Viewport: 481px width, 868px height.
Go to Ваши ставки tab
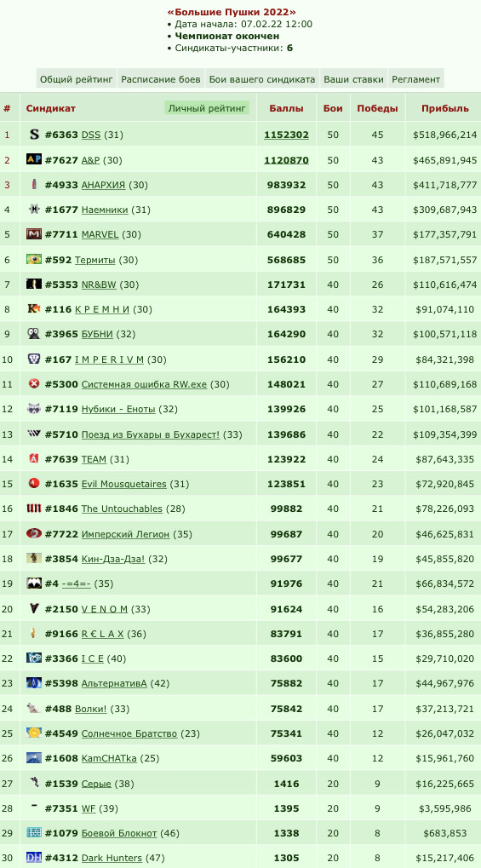click(353, 79)
